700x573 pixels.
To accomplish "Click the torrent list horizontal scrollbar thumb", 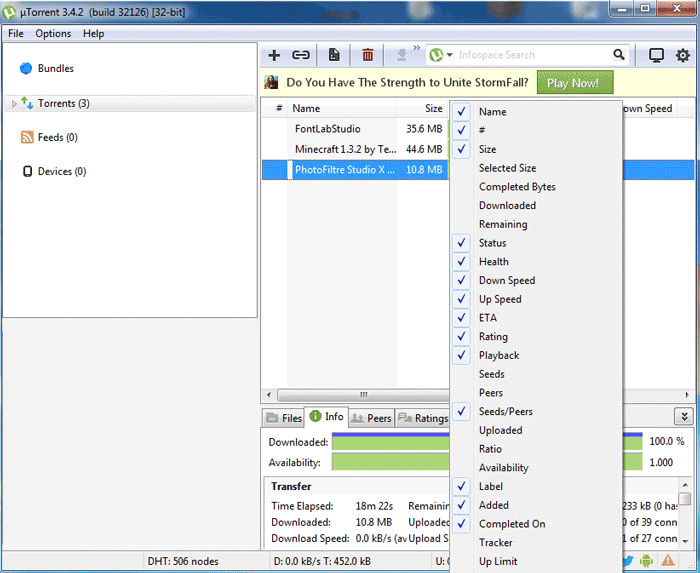I will (363, 395).
